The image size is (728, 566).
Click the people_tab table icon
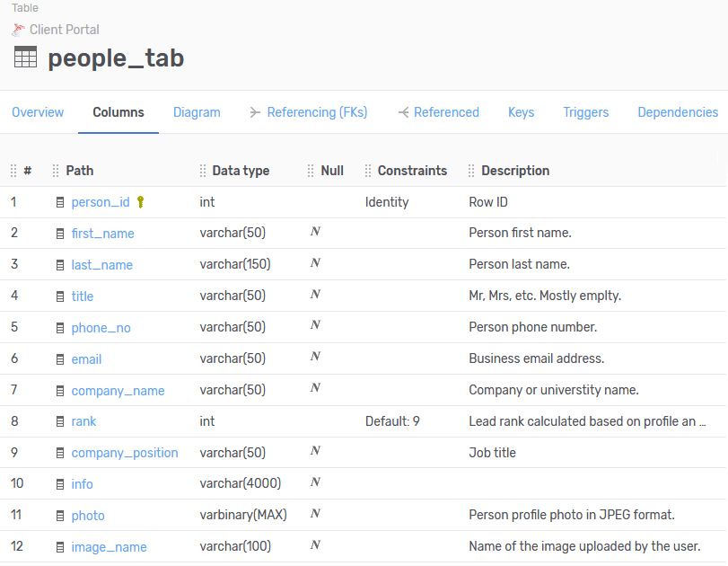tap(26, 57)
